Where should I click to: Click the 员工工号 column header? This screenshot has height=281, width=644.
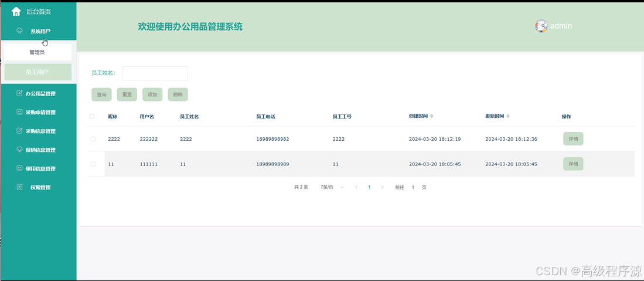pos(342,117)
